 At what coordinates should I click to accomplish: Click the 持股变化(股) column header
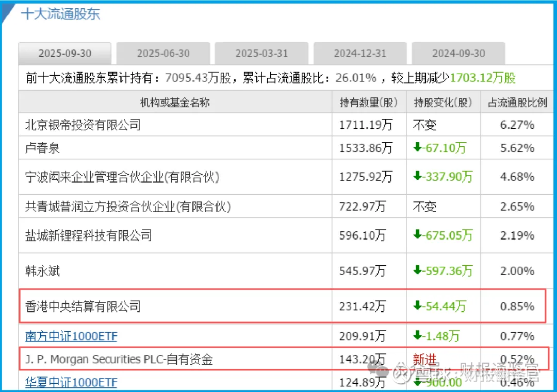(443, 103)
